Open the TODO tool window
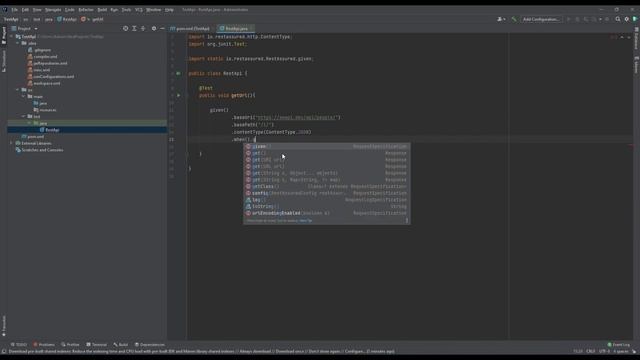This screenshot has height=360, width=640. pos(19,344)
